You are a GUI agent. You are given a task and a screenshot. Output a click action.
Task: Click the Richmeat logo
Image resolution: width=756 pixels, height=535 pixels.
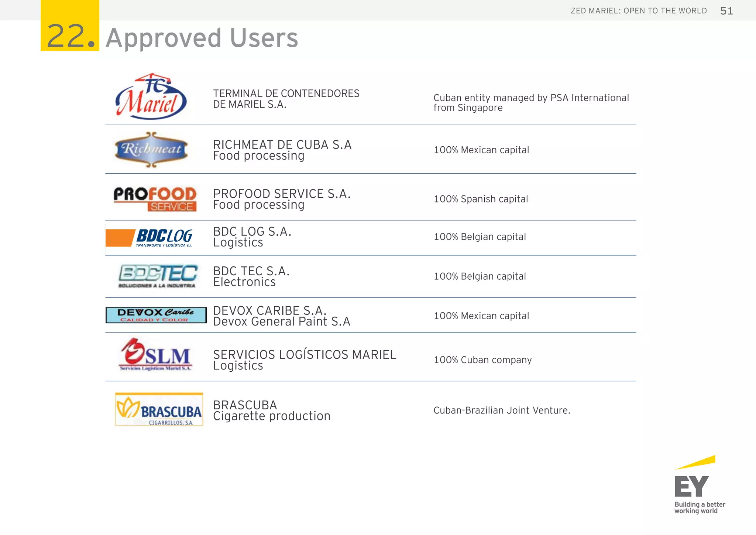(151, 150)
